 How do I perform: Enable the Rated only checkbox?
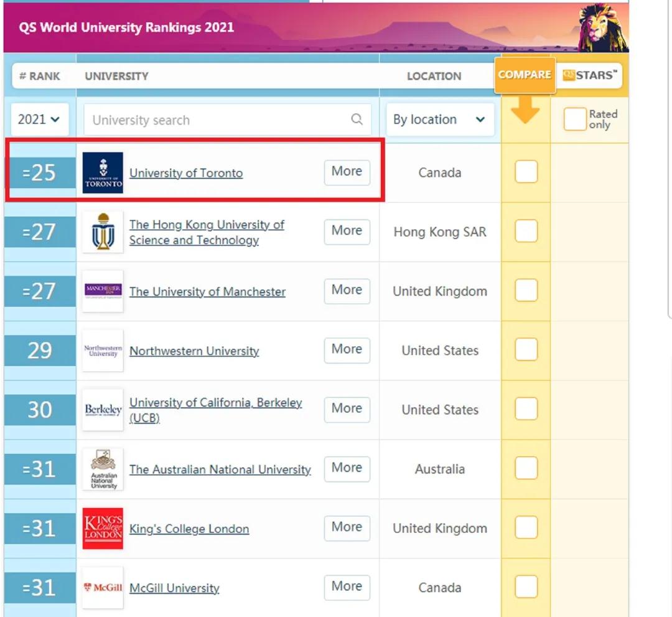pos(574,119)
